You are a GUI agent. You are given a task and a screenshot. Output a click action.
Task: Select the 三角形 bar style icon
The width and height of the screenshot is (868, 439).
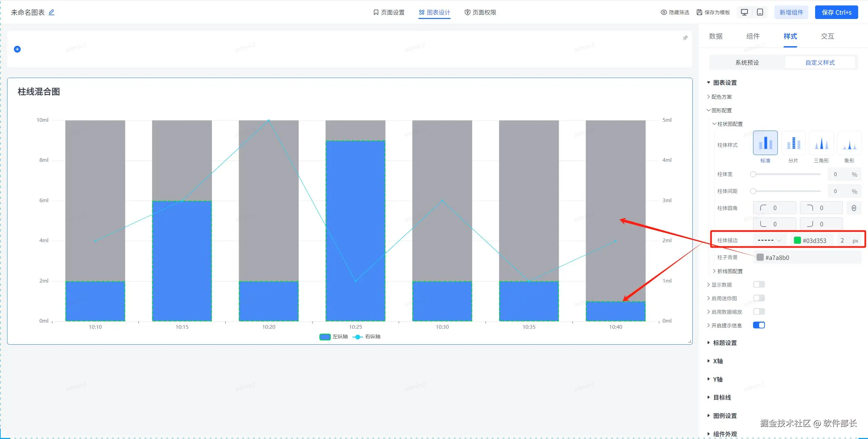coord(821,143)
